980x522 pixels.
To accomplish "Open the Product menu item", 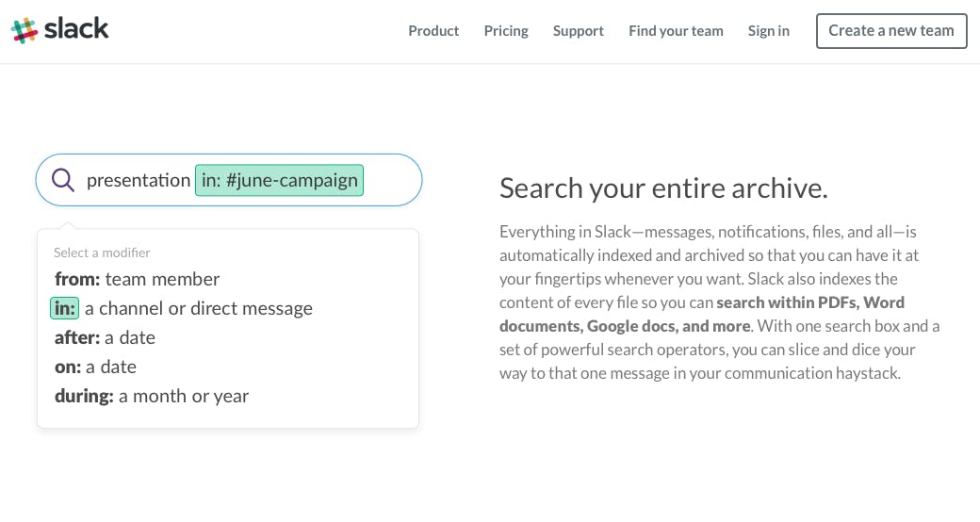I will click(x=433, y=31).
